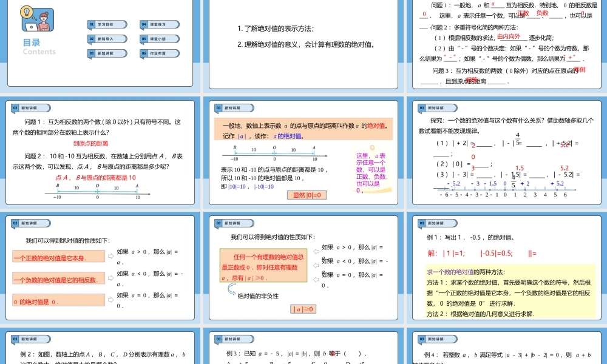Viewport: 607px width, 364px height.
Task: Click the 03 新知讲解 tag on 例4 slide
Action: click(438, 339)
